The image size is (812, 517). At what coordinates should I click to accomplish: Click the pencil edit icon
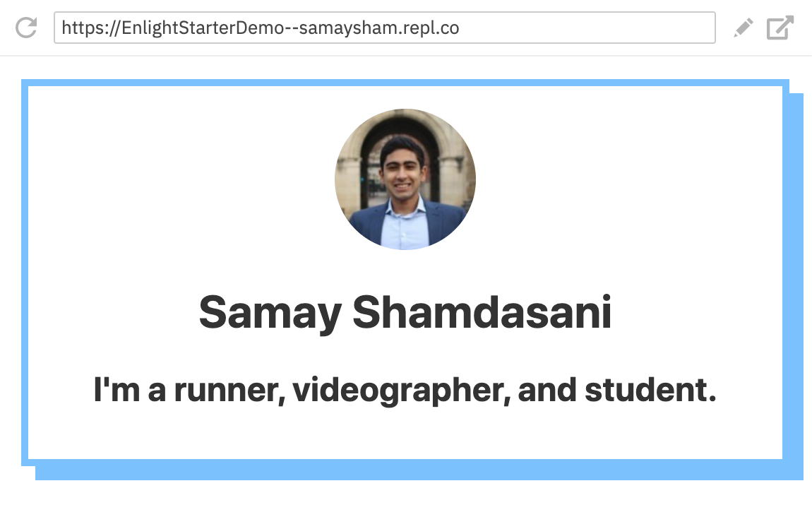[743, 28]
